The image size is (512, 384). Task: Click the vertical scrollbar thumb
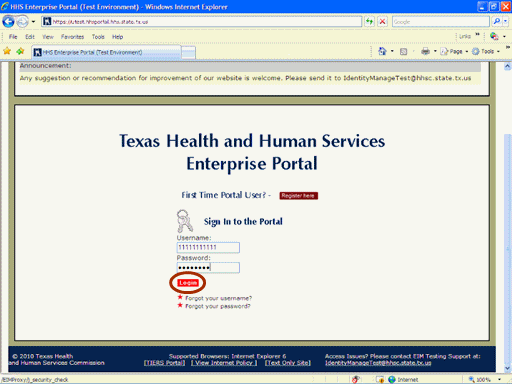coord(507,249)
